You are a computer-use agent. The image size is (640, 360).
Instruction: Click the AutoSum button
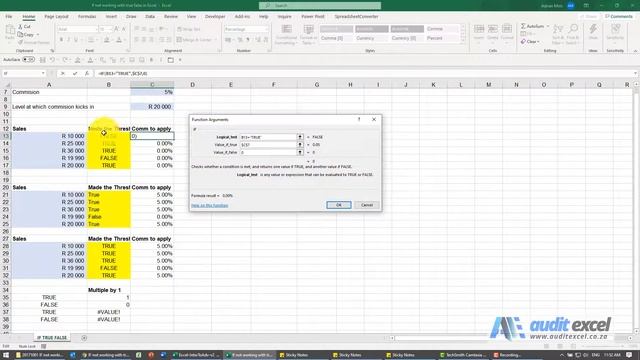[x=533, y=26]
